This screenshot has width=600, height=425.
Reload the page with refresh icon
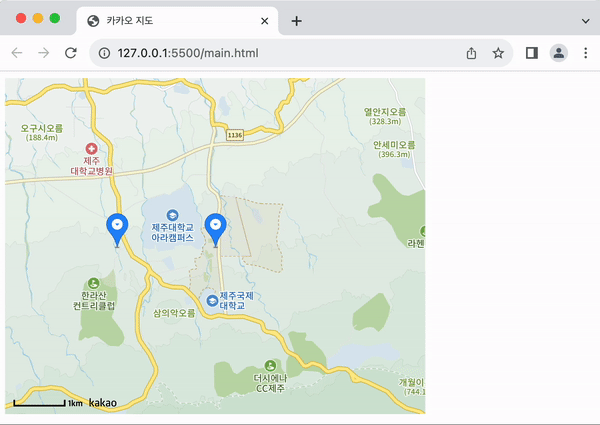pyautogui.click(x=71, y=53)
